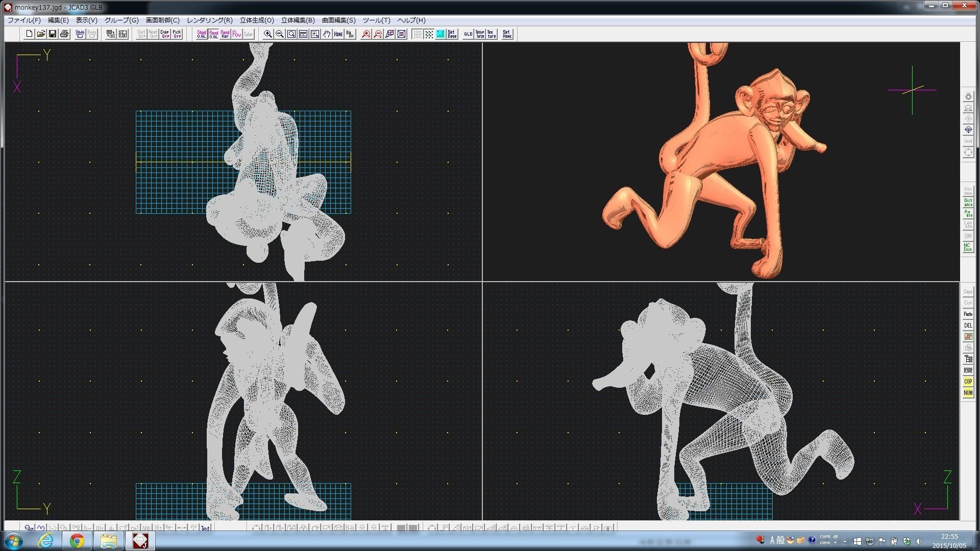Click the HOME view button

coord(338,34)
